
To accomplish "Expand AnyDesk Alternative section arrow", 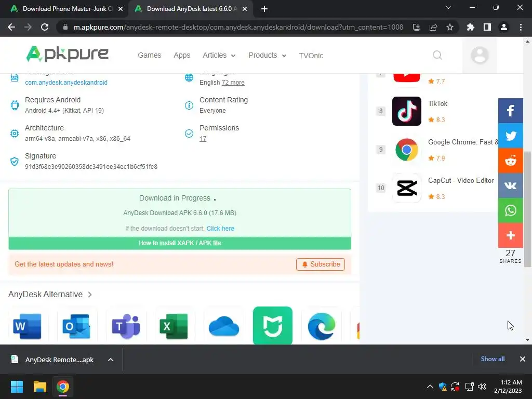I will pyautogui.click(x=90, y=294).
